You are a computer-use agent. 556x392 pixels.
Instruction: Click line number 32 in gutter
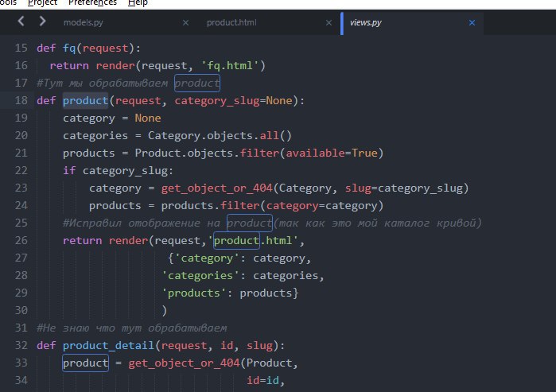click(21, 345)
